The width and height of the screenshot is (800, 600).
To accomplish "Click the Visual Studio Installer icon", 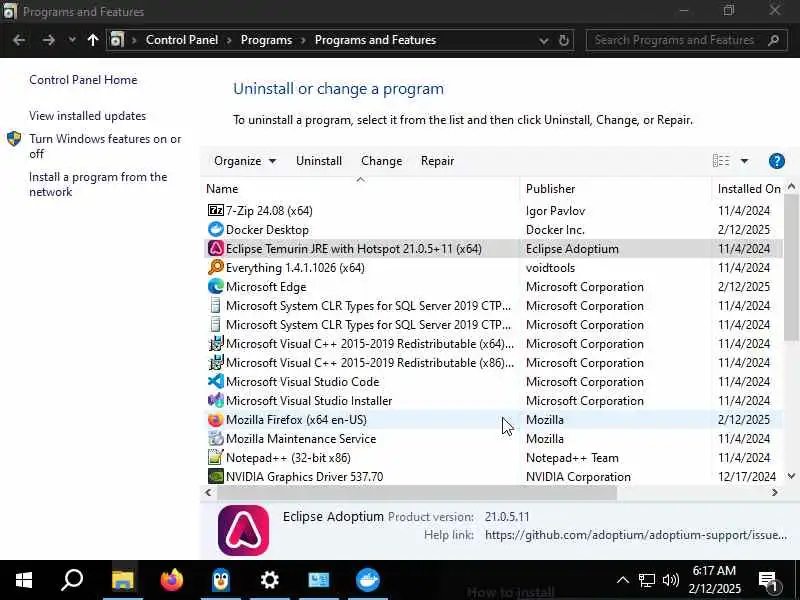I will (x=216, y=401).
